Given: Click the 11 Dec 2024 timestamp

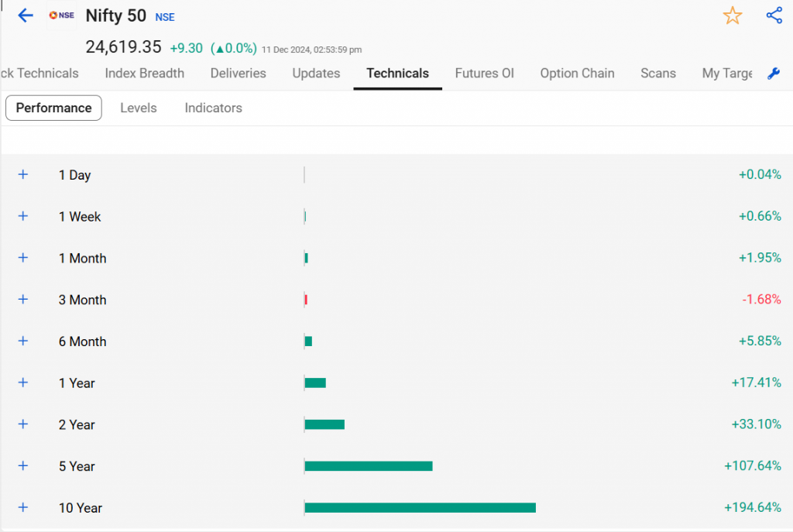Looking at the screenshot, I should (x=311, y=50).
